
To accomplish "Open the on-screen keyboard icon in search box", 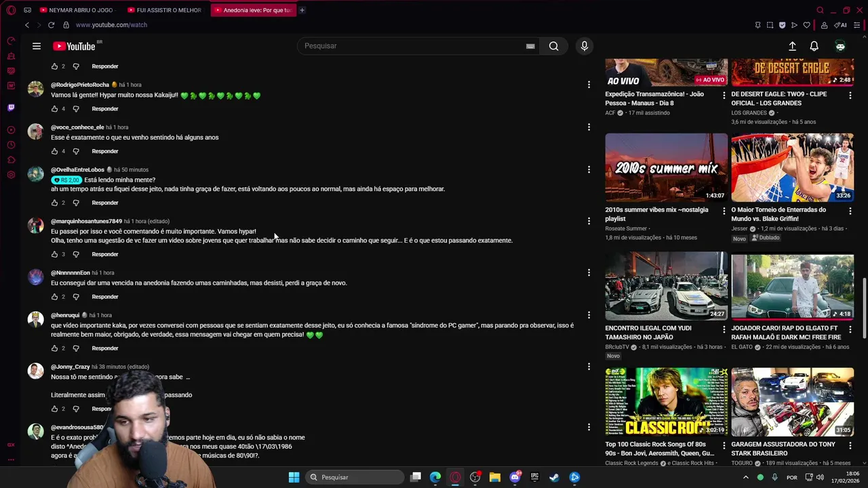I will (x=530, y=46).
